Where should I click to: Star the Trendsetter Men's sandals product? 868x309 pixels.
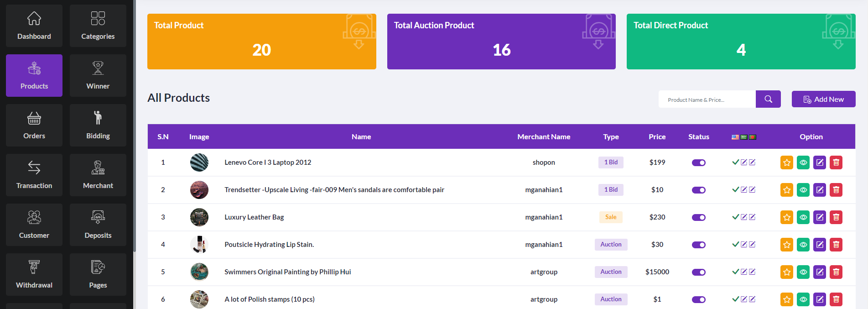click(787, 190)
